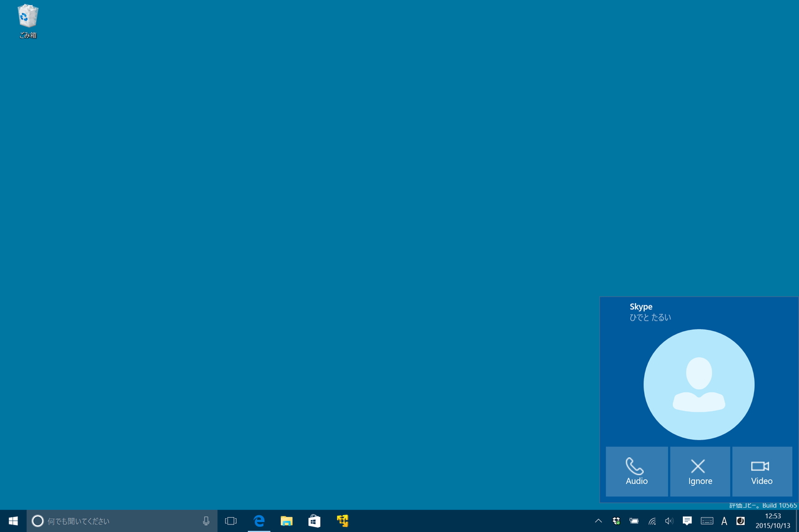Check the battery power tray icon

pos(634,521)
